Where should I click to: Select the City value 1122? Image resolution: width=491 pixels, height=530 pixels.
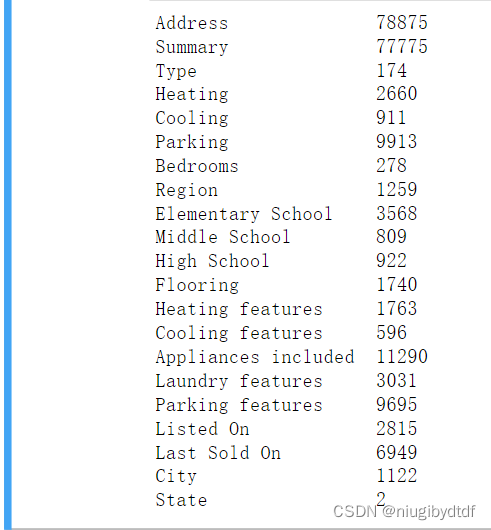click(x=397, y=476)
